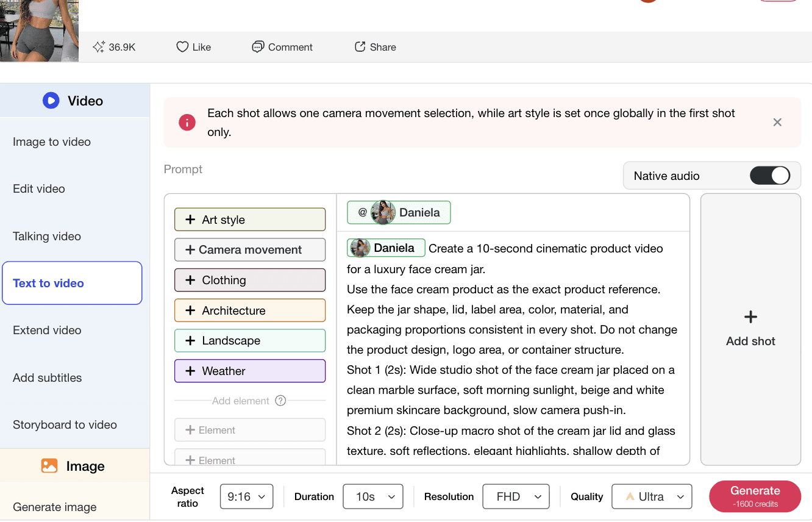Click the red info icon in banner
This screenshot has width=812, height=522.
click(x=187, y=123)
